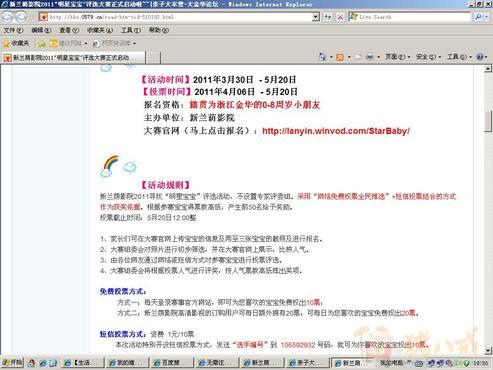Open the lanyin.winvod.com/StarBaby link

336,131
